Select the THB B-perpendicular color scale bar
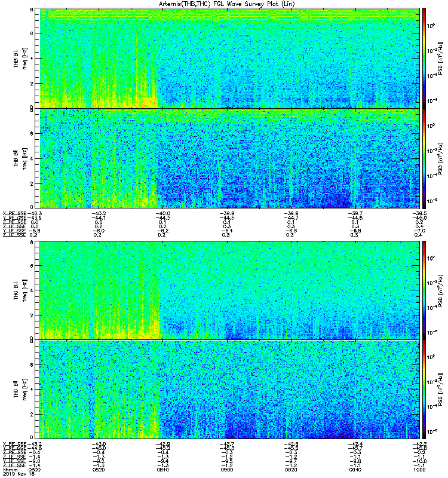This screenshot has height=478, width=448. pos(424,58)
